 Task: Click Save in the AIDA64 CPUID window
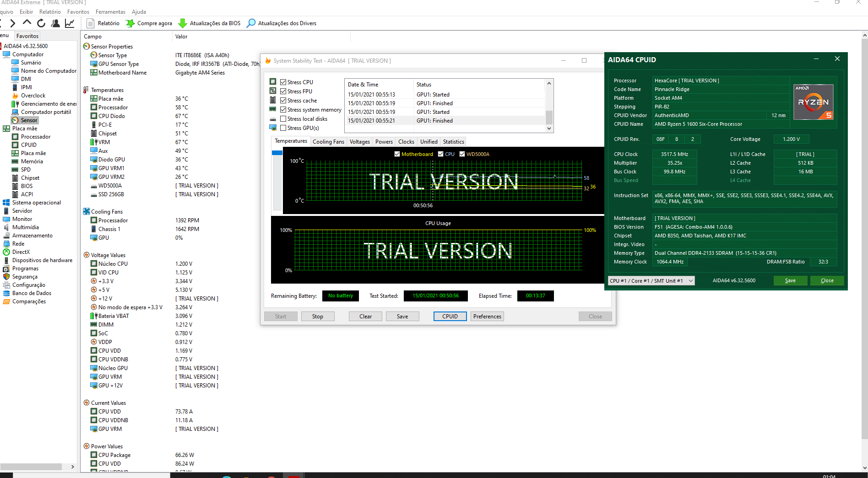point(790,281)
